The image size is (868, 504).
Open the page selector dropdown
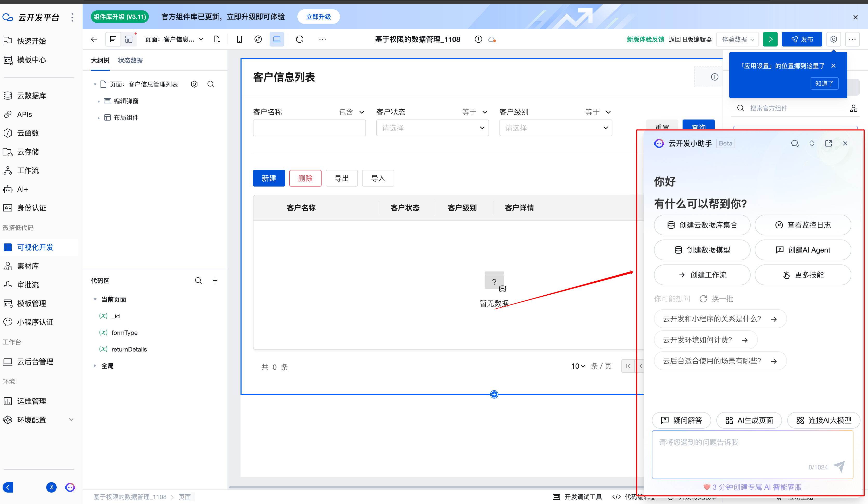(x=174, y=39)
